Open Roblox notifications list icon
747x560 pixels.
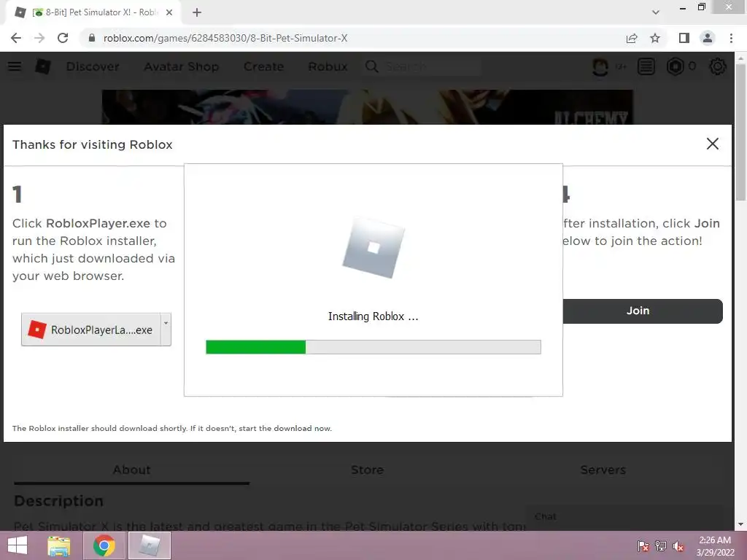coord(646,66)
